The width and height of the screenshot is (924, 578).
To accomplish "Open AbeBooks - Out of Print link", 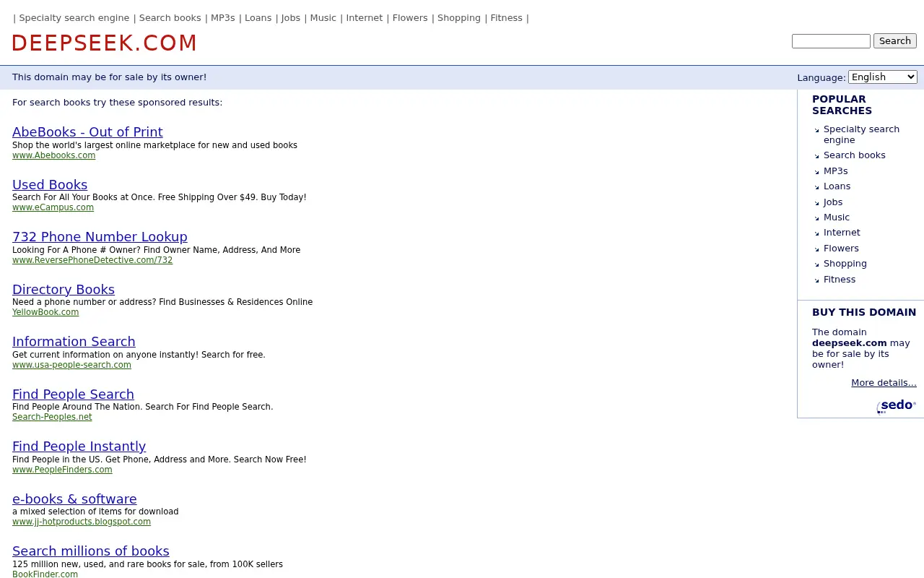I will [x=87, y=132].
